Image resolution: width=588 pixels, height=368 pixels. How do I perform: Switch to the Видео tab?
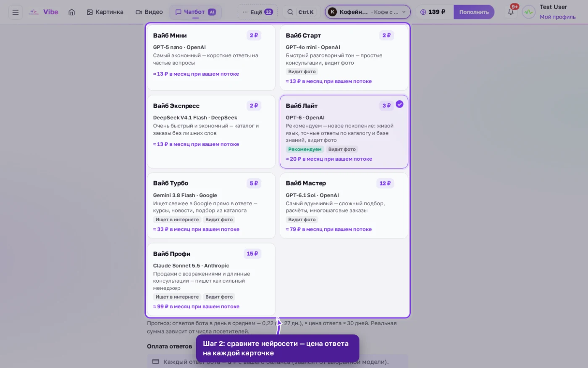(149, 12)
